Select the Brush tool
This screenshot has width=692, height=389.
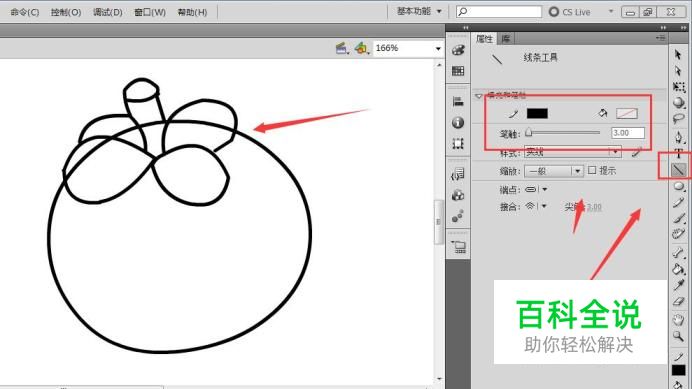tap(679, 218)
